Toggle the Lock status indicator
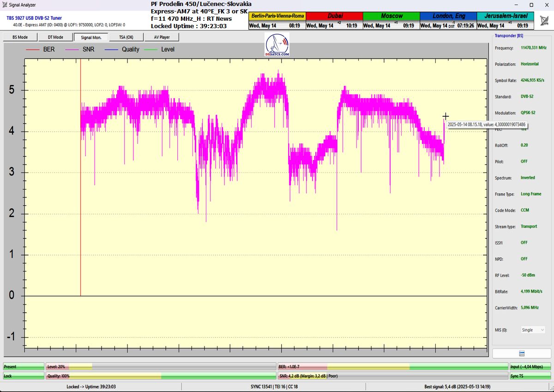 click(24, 376)
